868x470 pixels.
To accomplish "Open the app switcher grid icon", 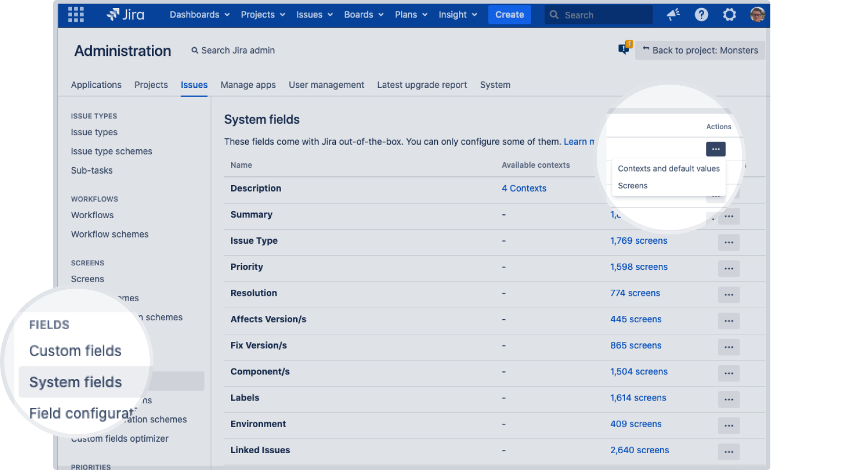I will (76, 15).
